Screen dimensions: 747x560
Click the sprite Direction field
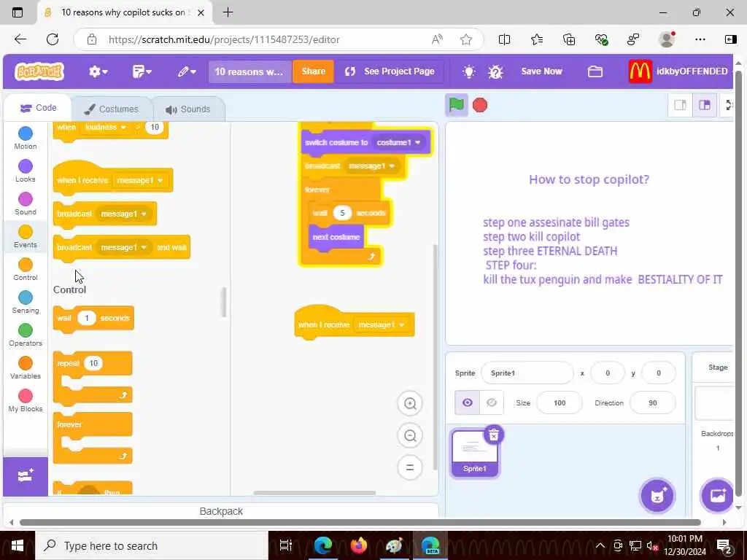pyautogui.click(x=652, y=402)
